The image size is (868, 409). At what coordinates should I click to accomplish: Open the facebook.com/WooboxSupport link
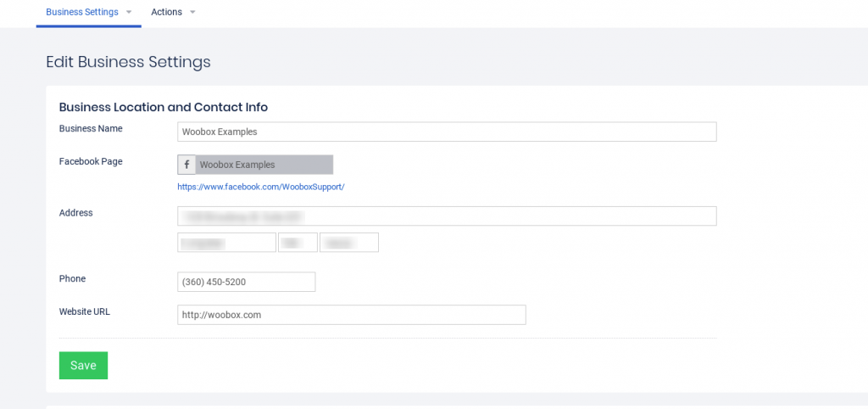point(260,187)
